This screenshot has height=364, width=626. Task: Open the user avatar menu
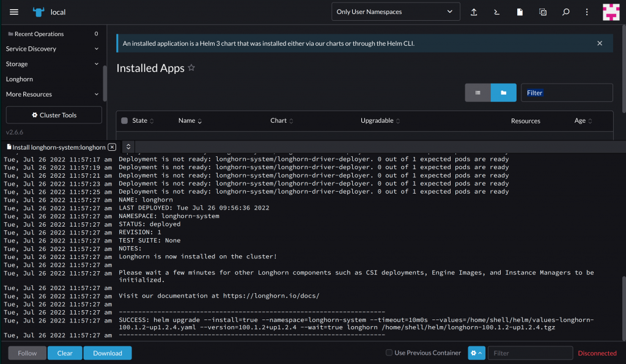[611, 12]
